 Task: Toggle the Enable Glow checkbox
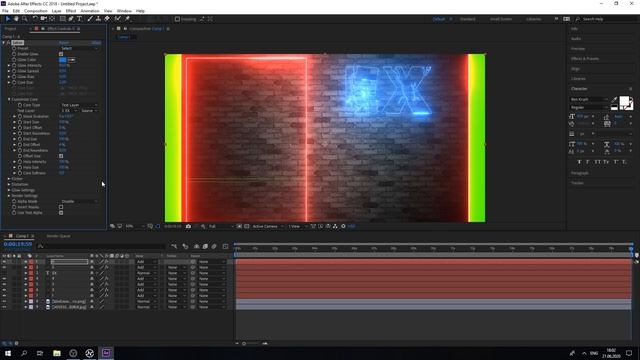pos(61,54)
